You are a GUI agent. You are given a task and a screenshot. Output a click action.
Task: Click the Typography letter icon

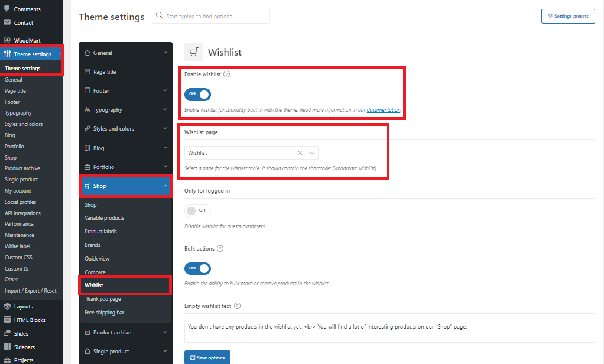click(87, 109)
